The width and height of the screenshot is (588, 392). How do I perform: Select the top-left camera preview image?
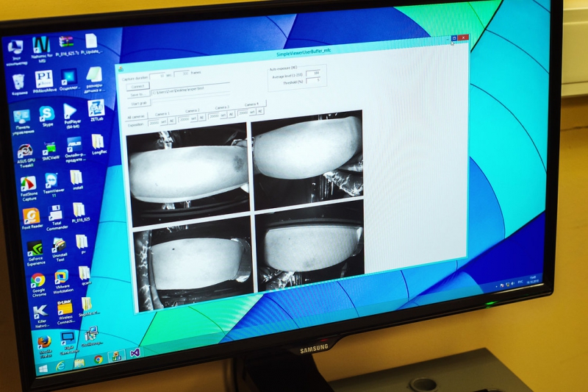coord(189,172)
